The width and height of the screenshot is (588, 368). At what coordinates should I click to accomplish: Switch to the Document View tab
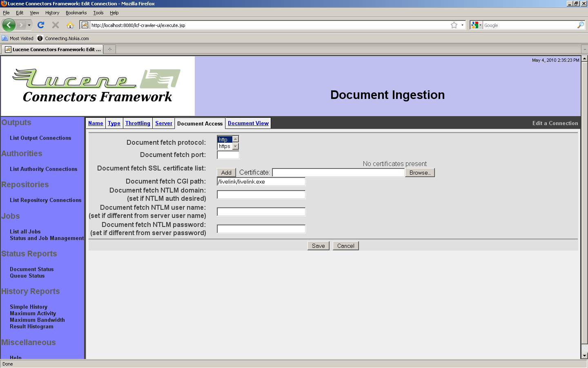point(248,123)
